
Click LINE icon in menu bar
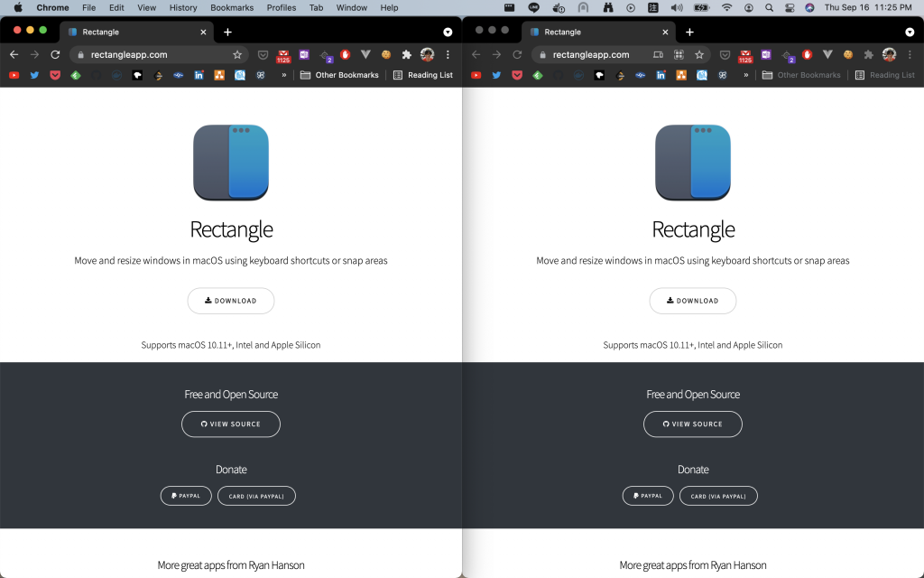[x=534, y=7]
